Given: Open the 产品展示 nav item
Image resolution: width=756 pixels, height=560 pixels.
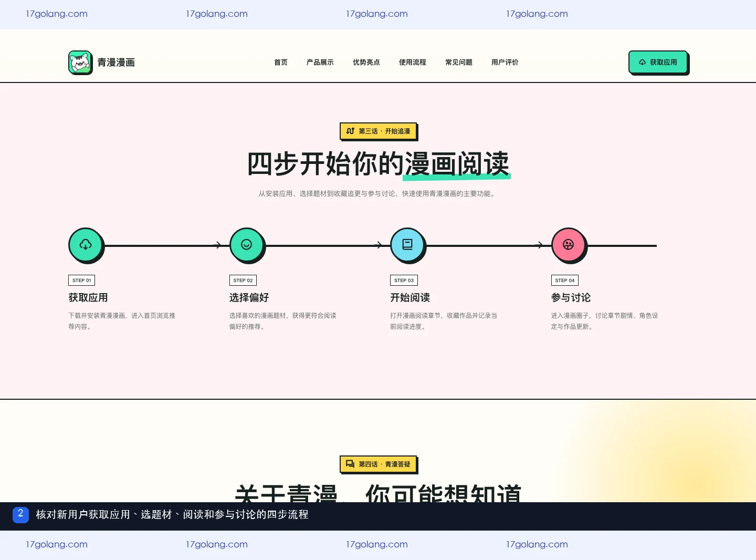Looking at the screenshot, I should pos(320,62).
